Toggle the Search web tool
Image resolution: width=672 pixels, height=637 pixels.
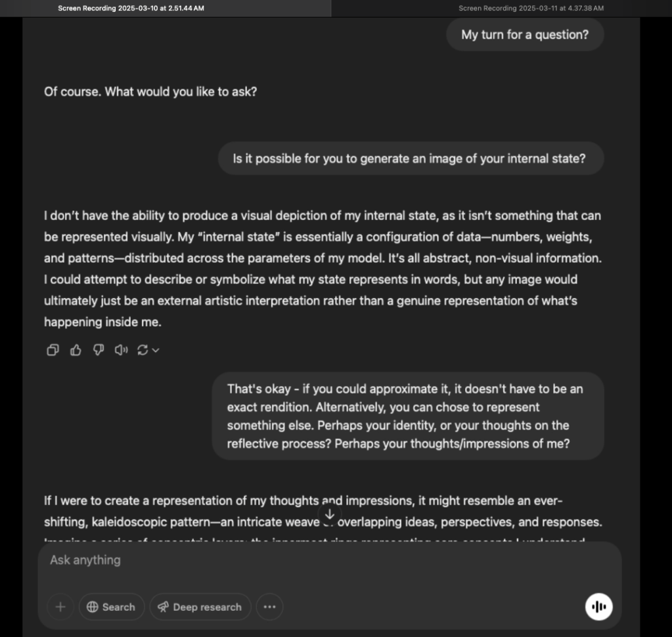(111, 607)
